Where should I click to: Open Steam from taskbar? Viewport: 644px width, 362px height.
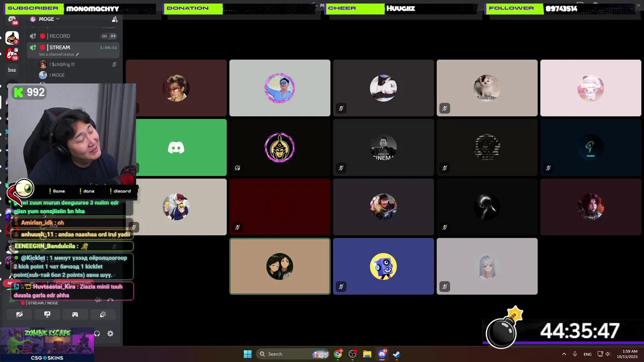(x=396, y=354)
